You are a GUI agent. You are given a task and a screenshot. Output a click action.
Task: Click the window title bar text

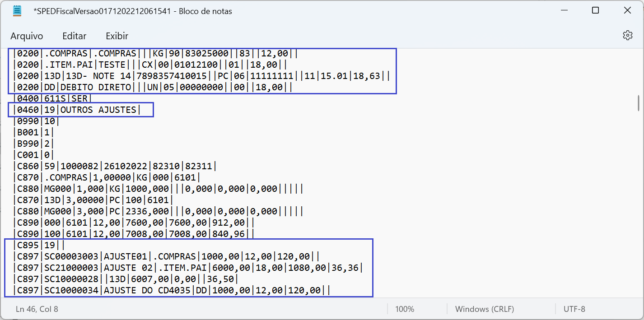(x=133, y=11)
